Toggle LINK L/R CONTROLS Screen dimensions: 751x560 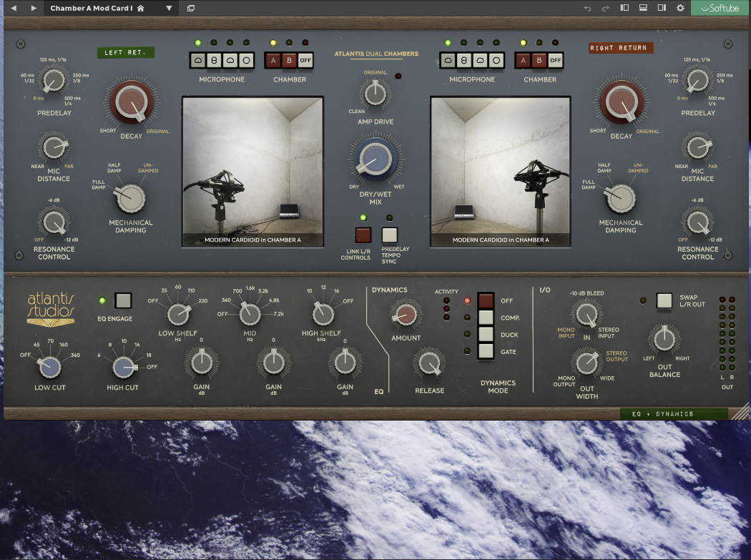(x=362, y=234)
